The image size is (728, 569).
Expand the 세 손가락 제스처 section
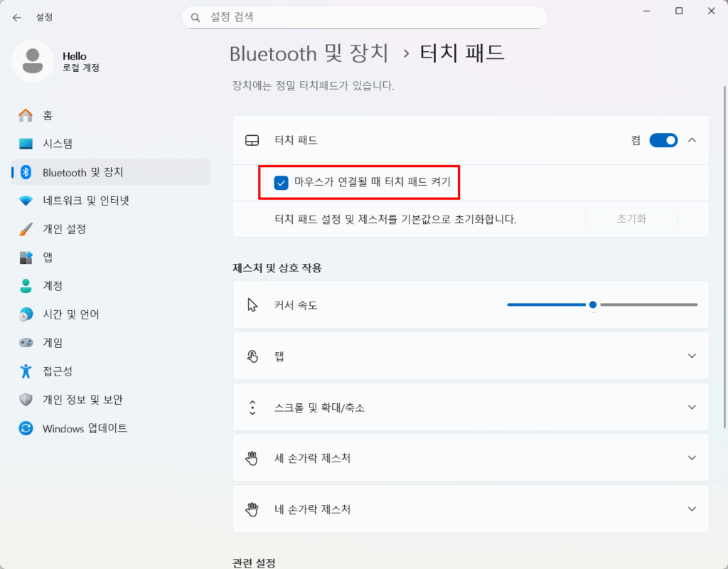tap(692, 459)
